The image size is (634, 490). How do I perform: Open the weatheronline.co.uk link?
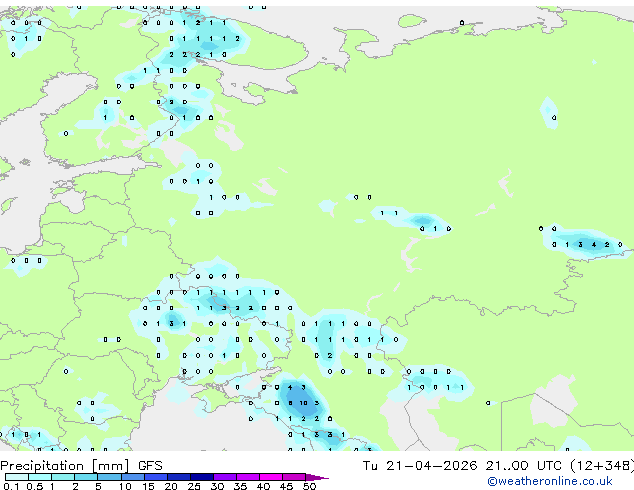tap(550, 481)
